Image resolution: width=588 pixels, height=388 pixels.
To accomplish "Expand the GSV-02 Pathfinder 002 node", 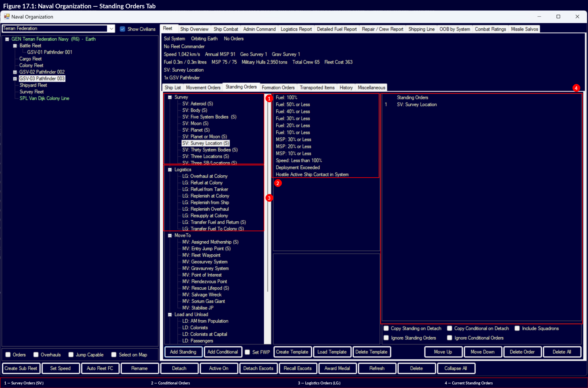I will click(15, 72).
